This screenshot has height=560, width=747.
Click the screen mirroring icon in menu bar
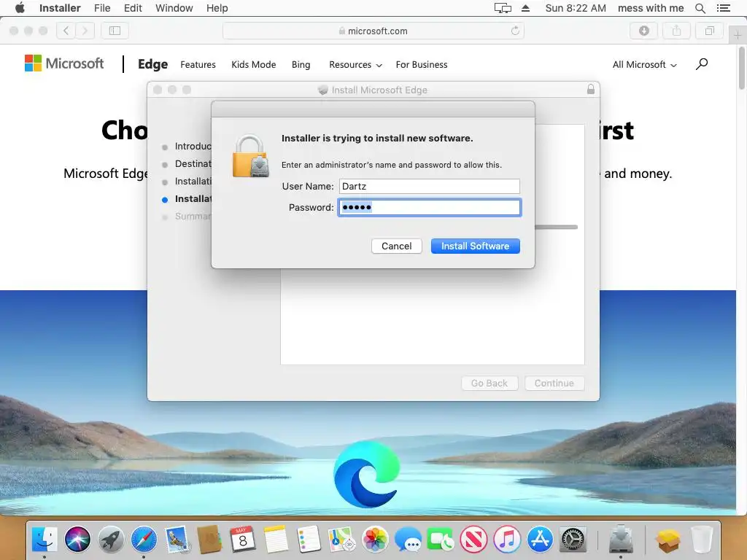coord(503,8)
